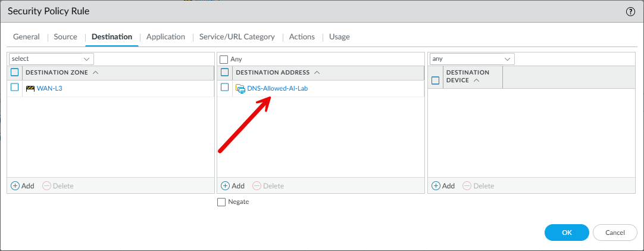Click the WAN-L3 zone link
Screen dimensions: 644x251
coord(49,88)
